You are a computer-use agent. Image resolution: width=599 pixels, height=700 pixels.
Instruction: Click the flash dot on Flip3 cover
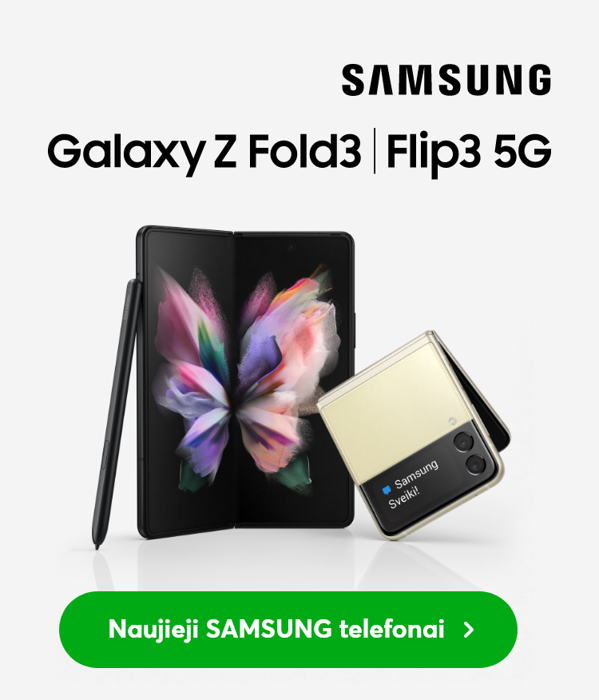click(452, 420)
